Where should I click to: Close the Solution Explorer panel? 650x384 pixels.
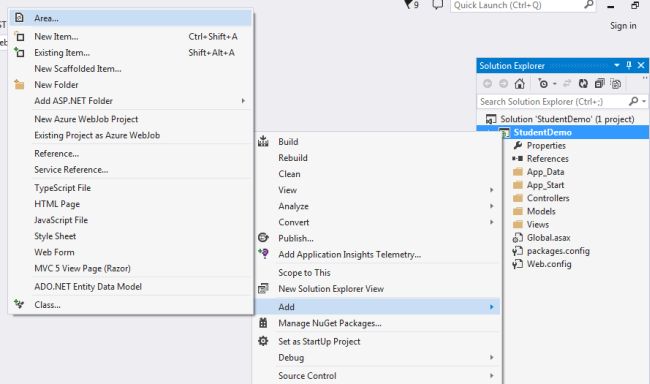(641, 65)
